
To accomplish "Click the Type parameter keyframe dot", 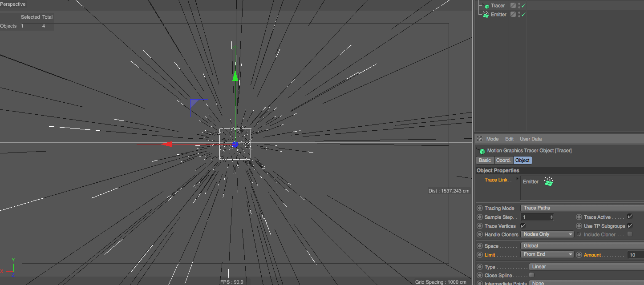I will click(480, 267).
